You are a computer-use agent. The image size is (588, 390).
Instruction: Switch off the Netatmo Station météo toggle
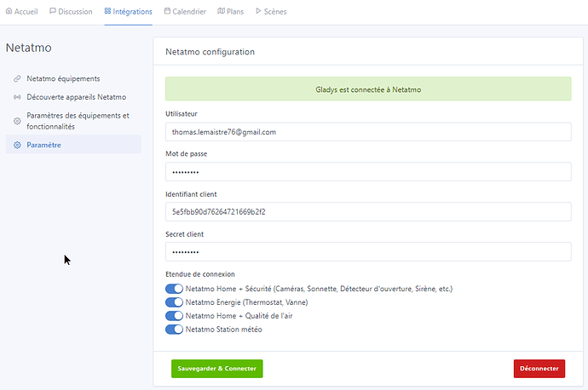(x=174, y=330)
